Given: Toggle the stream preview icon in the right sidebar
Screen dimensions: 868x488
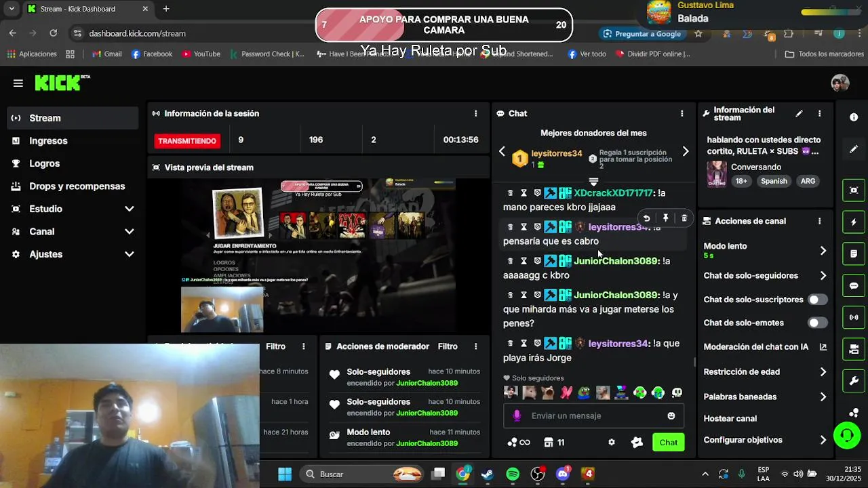Looking at the screenshot, I should point(854,190).
